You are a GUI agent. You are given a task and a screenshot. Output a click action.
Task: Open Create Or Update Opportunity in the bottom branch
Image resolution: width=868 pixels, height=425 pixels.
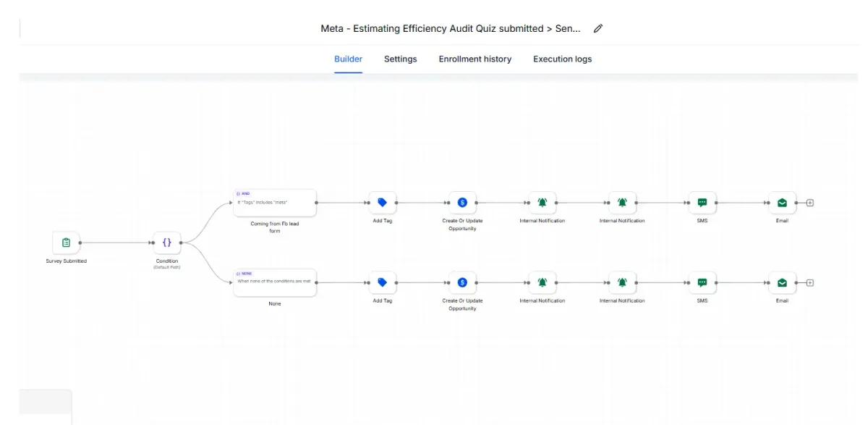tap(462, 282)
